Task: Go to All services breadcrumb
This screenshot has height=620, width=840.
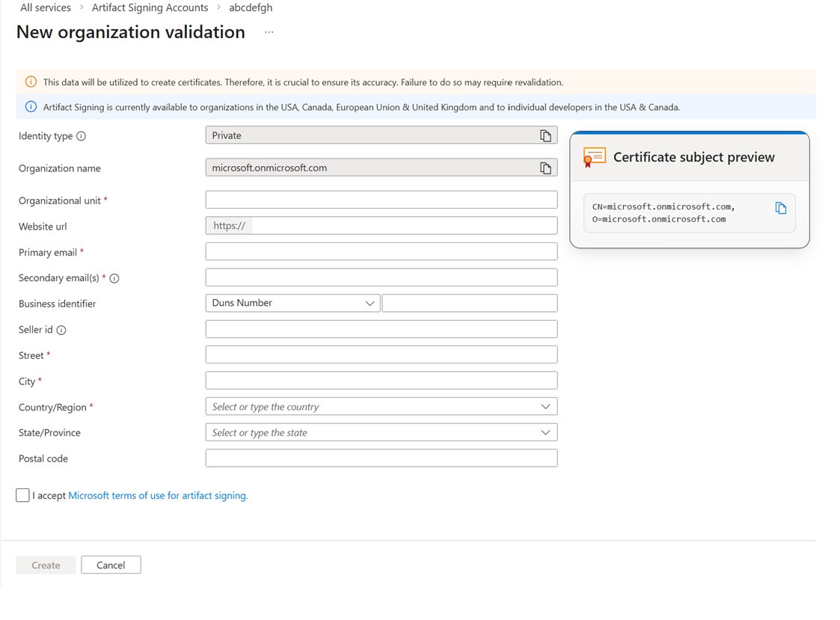Action: pyautogui.click(x=46, y=7)
